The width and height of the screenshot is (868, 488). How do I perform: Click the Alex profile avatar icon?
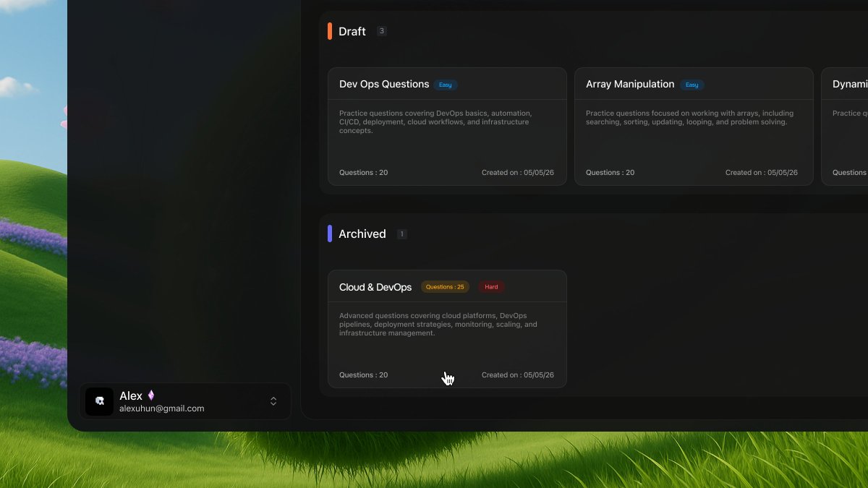click(x=100, y=401)
